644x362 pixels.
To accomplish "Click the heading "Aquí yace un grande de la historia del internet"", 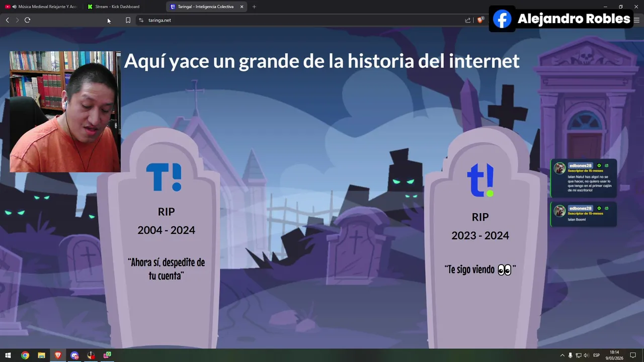I will click(x=321, y=61).
